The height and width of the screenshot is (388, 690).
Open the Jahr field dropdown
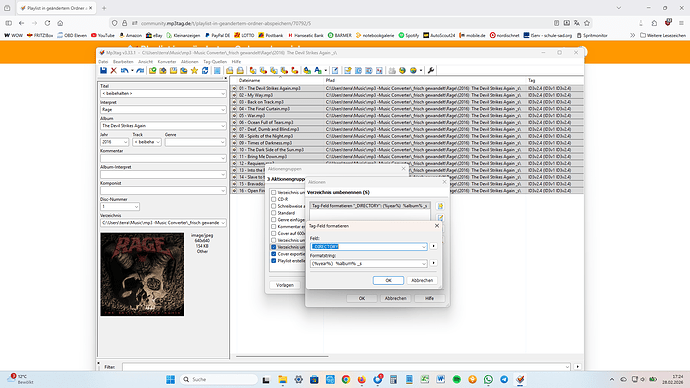[125, 142]
